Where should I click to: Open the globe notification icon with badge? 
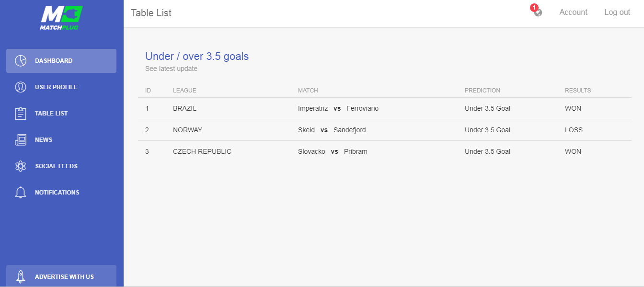coord(537,11)
